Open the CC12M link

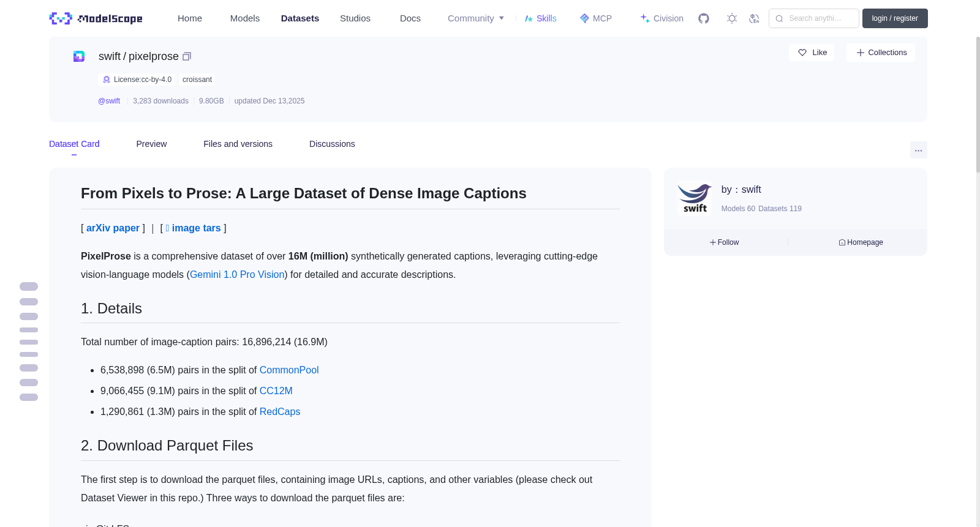[276, 391]
